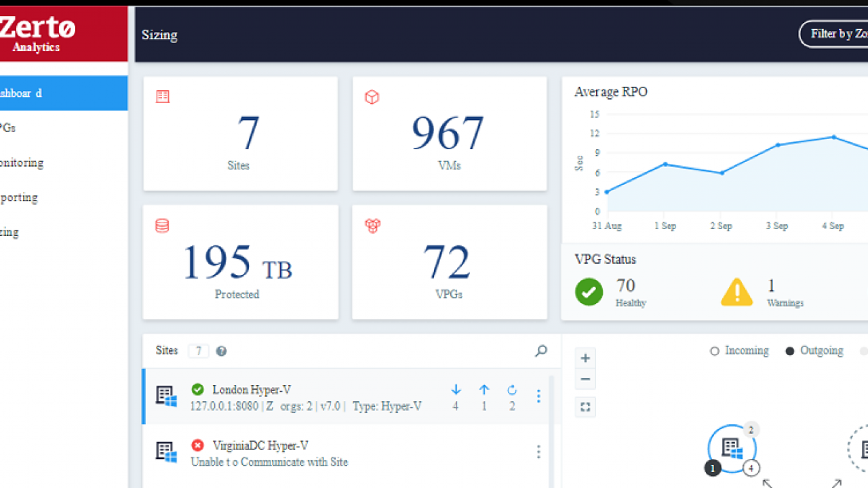Open the Filter by Zorg dropdown
Image resolution: width=868 pixels, height=488 pixels.
(834, 34)
